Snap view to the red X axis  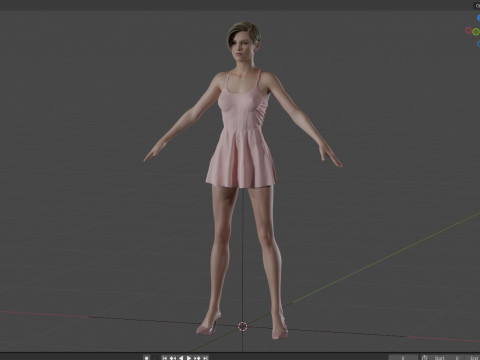coord(468,31)
